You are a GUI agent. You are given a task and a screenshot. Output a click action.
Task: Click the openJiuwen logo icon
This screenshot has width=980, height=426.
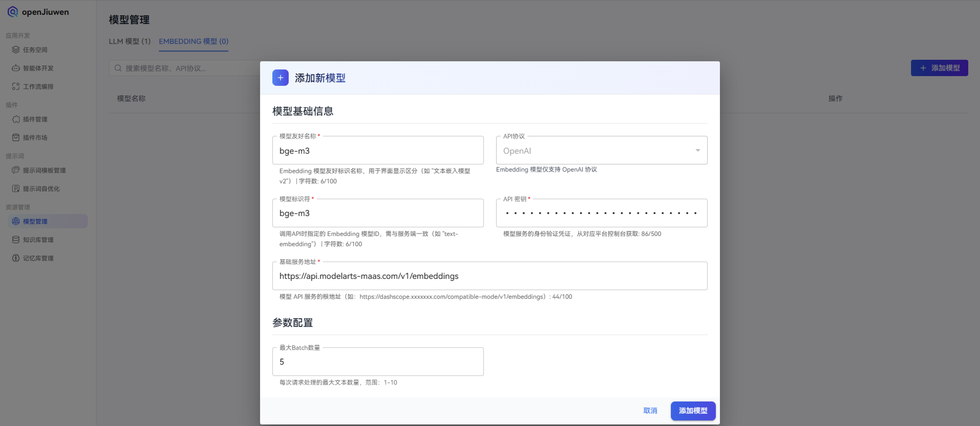click(13, 12)
